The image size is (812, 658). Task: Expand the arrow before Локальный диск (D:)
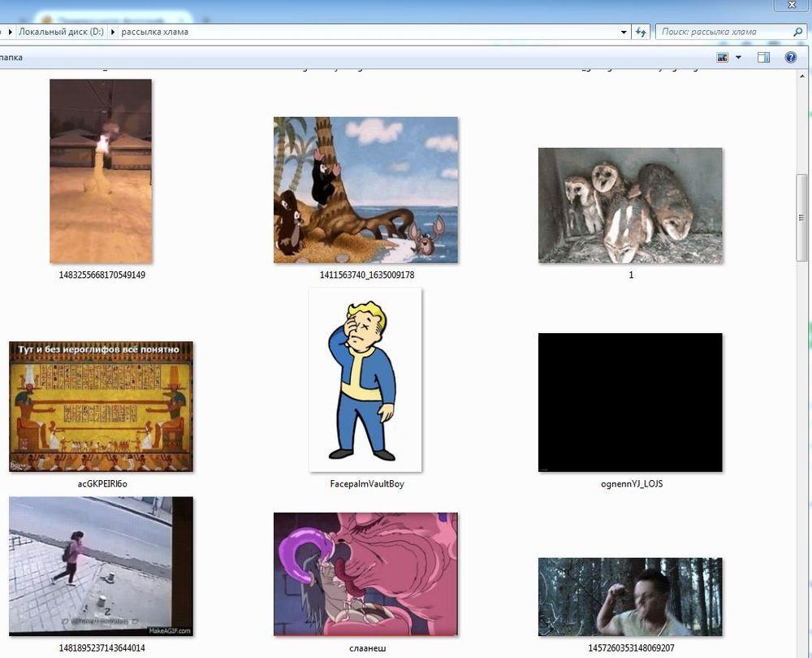pos(10,32)
